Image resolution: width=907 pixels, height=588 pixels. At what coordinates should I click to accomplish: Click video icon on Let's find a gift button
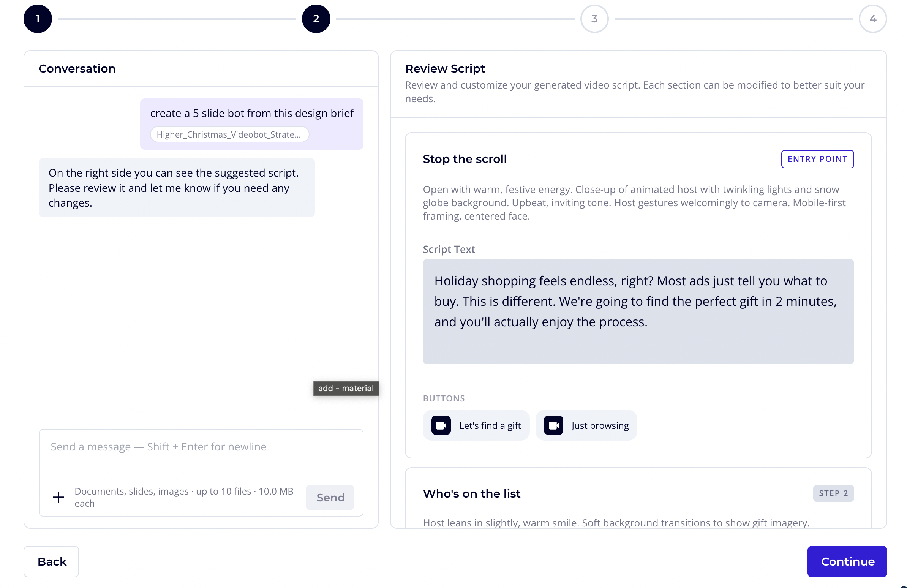pos(441,425)
